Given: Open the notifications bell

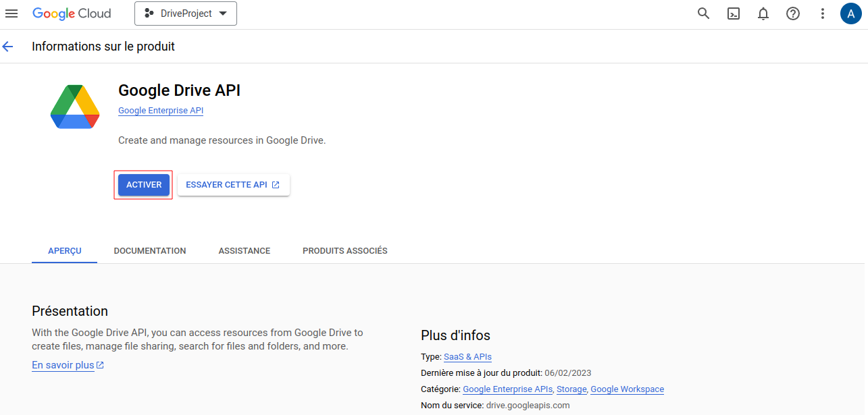Looking at the screenshot, I should coord(763,13).
